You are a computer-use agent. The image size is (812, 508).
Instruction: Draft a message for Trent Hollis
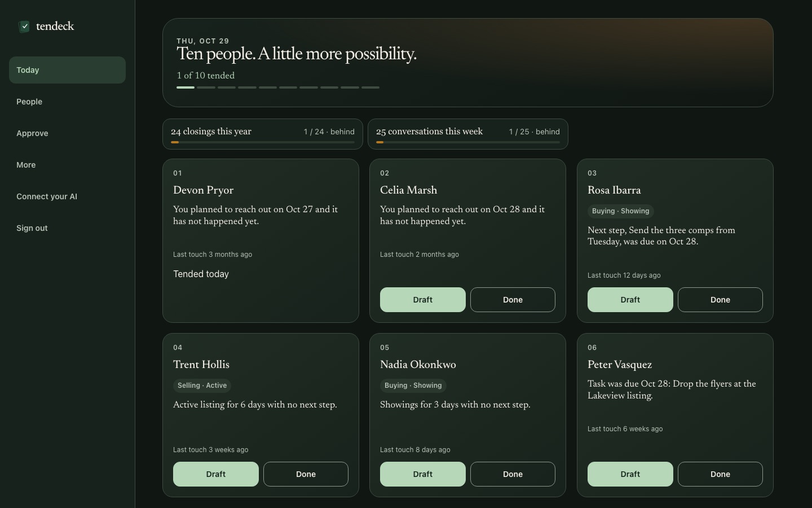[x=215, y=474]
